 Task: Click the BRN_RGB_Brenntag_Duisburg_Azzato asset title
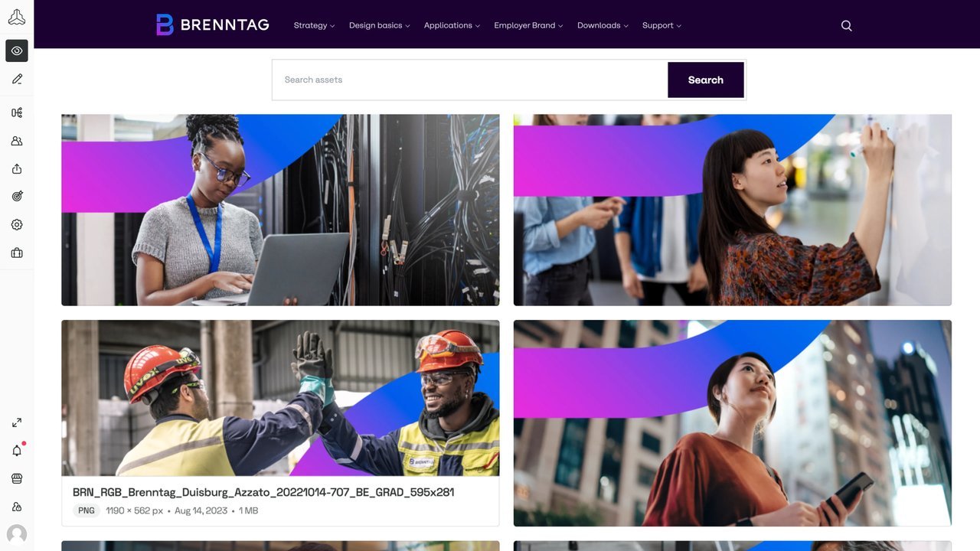click(x=263, y=492)
